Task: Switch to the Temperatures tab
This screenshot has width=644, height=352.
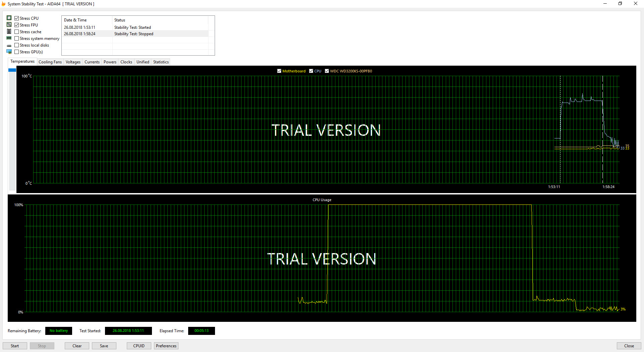Action: click(22, 62)
